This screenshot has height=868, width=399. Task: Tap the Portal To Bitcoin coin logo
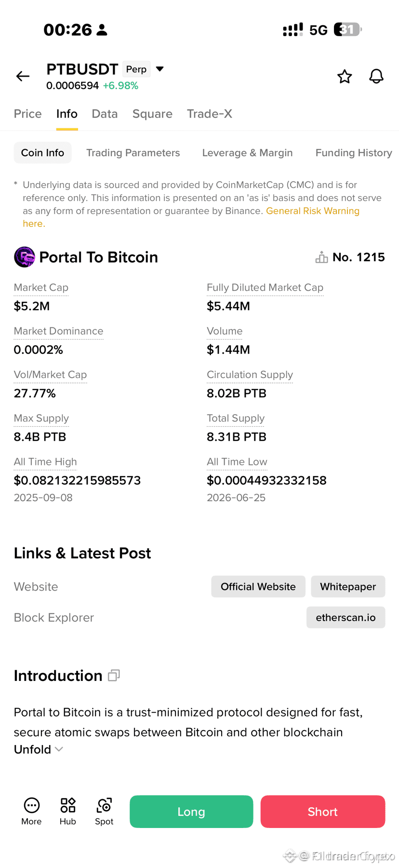25,257
